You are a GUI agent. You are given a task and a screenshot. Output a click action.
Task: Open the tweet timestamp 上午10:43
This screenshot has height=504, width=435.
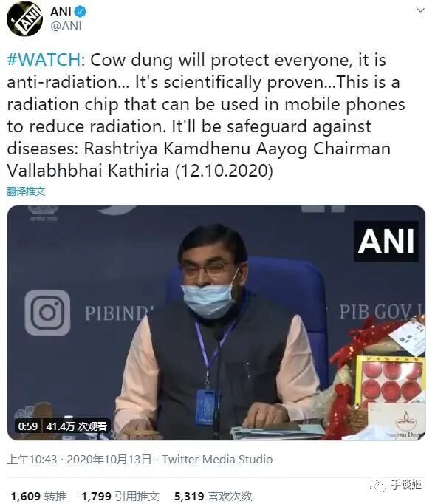click(32, 460)
